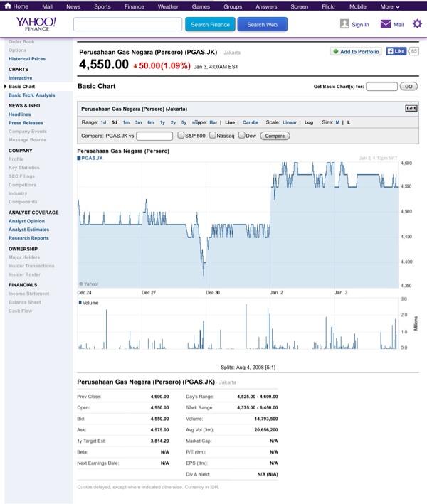Viewport: 427px width, 504px height.
Task: Focus the main search input field
Action: coord(128,24)
